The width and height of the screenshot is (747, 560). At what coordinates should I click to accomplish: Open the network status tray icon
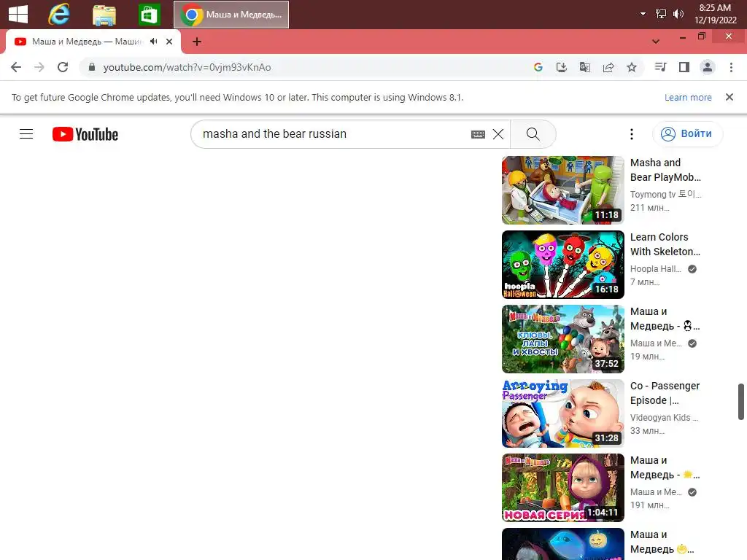[661, 14]
